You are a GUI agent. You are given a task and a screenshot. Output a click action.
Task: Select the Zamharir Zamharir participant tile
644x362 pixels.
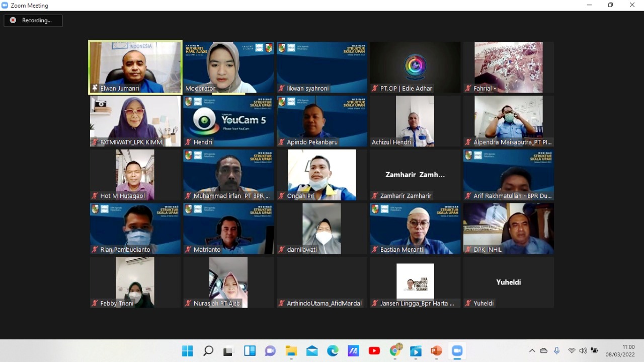click(x=415, y=175)
